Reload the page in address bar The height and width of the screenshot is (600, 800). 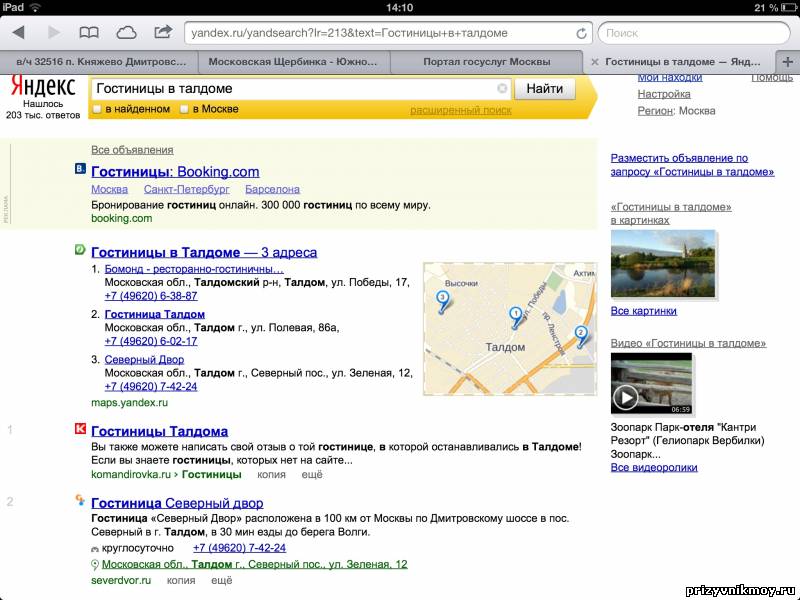(x=582, y=33)
